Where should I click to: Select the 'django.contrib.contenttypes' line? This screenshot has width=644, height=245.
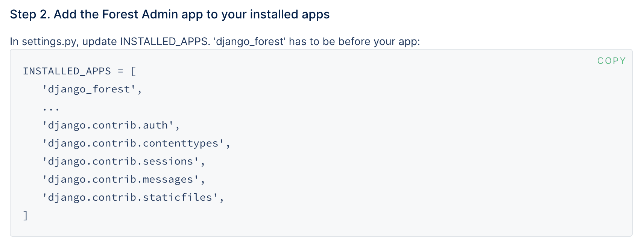(x=136, y=143)
